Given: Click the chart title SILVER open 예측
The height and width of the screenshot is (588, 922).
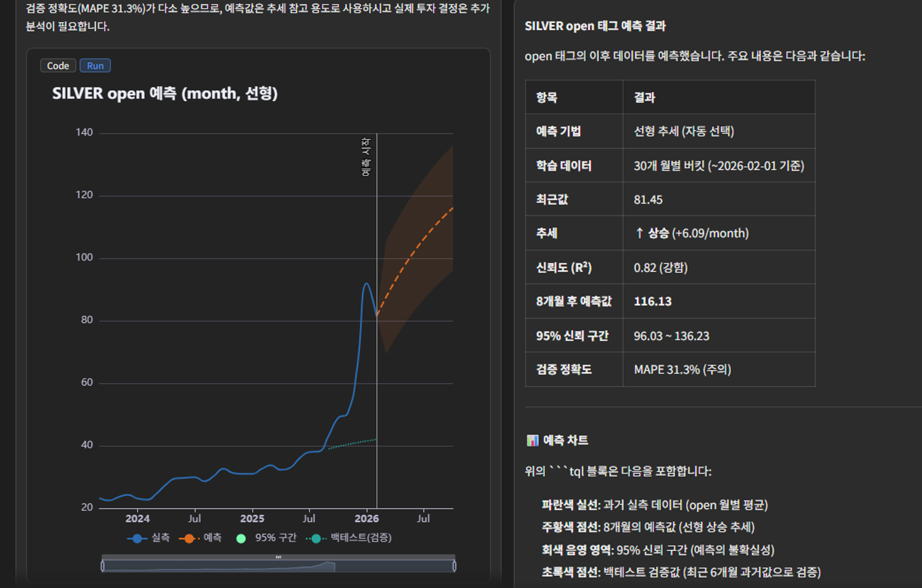Looking at the screenshot, I should (x=165, y=94).
